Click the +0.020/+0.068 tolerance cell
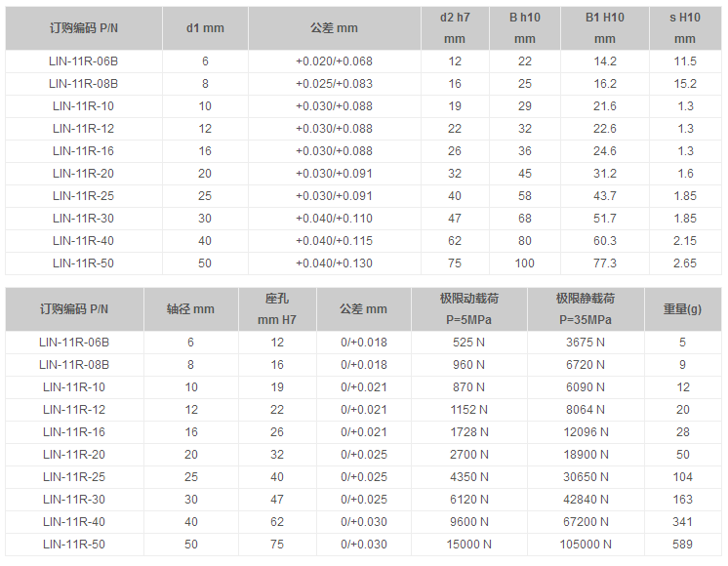The width and height of the screenshot is (728, 566). coord(334,61)
